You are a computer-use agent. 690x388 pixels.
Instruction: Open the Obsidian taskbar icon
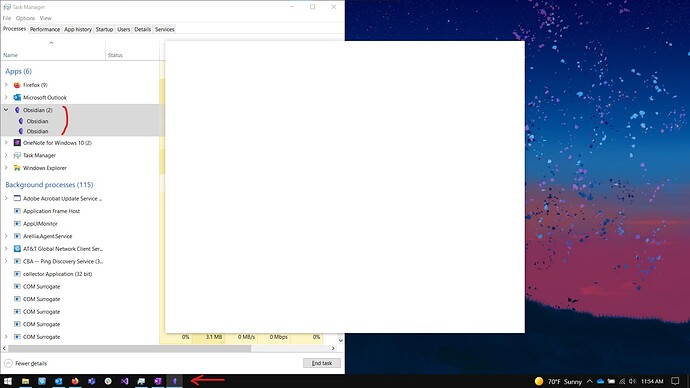[175, 381]
